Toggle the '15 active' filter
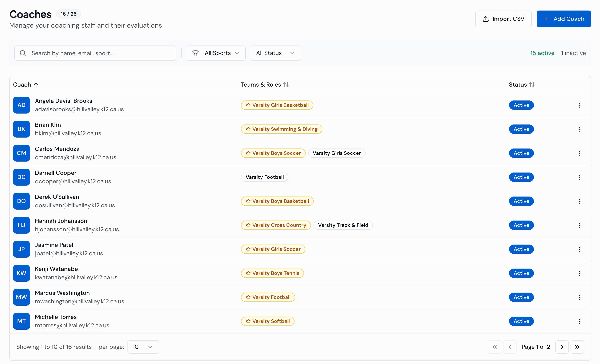600x364 pixels. pos(542,53)
